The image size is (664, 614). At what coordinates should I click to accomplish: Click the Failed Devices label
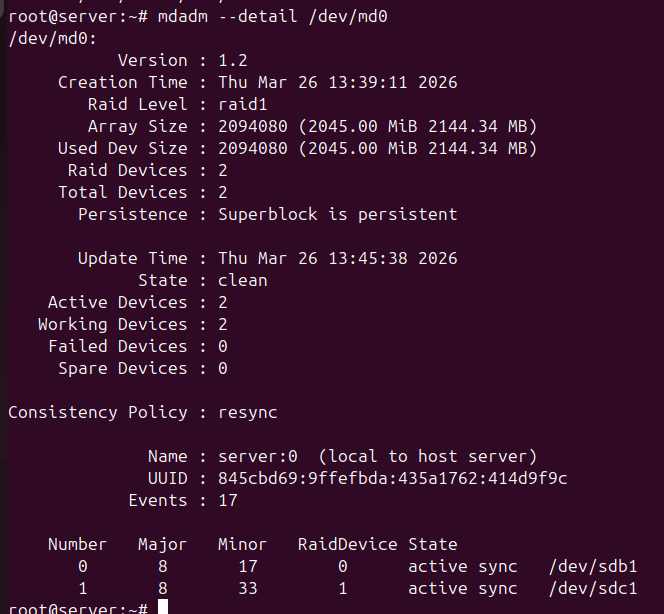[117, 346]
